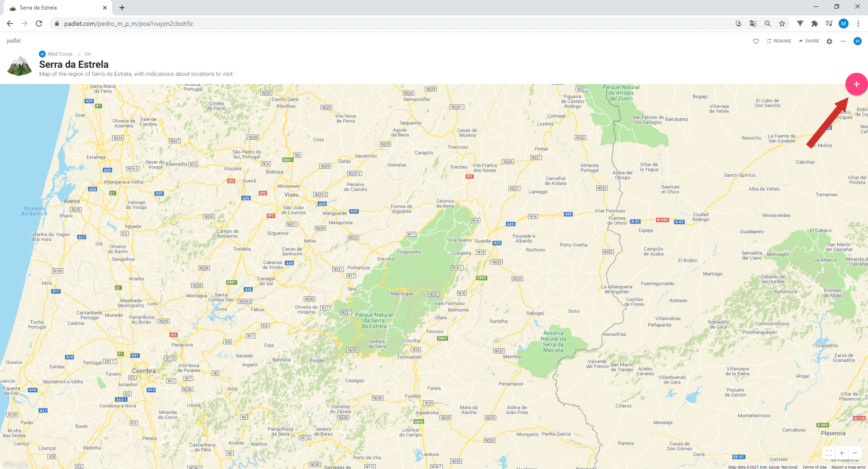Click Reserva Natural da Serra da Malcata label
The width and height of the screenshot is (868, 469).
553,342
